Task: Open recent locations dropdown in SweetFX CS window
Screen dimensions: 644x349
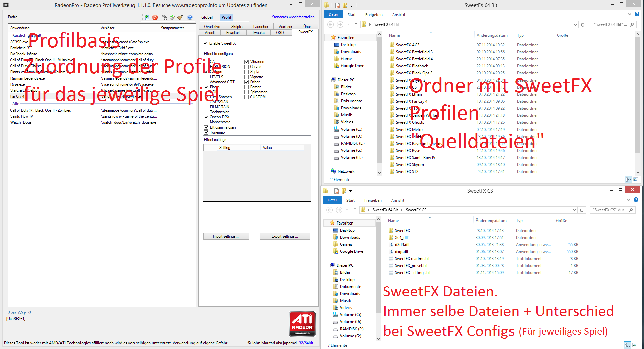Action: pos(347,210)
